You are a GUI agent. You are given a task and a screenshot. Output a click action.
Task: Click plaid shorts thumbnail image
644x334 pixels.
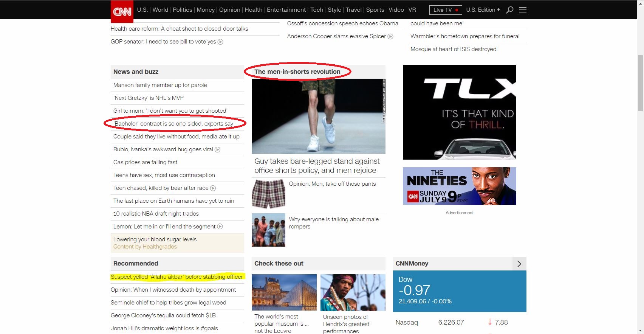coord(268,194)
